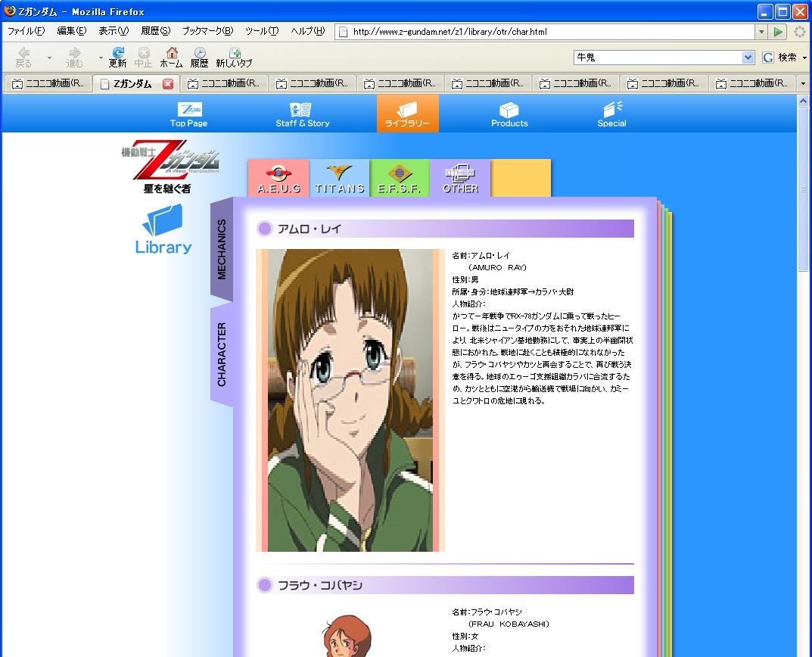The height and width of the screenshot is (657, 812).
Task: Click the (FRAU KOBAYASHI) name text
Action: (509, 624)
